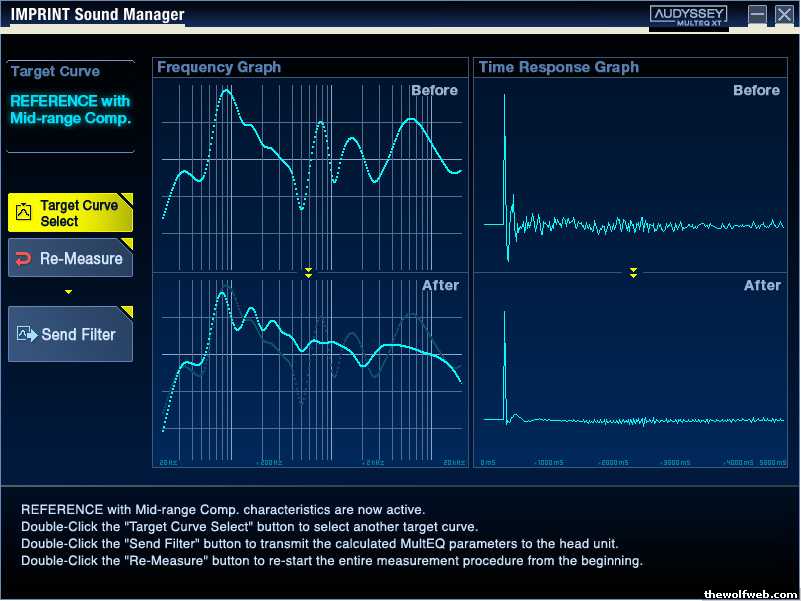Click the Target Curve Select button
The height and width of the screenshot is (601, 801).
click(70, 213)
